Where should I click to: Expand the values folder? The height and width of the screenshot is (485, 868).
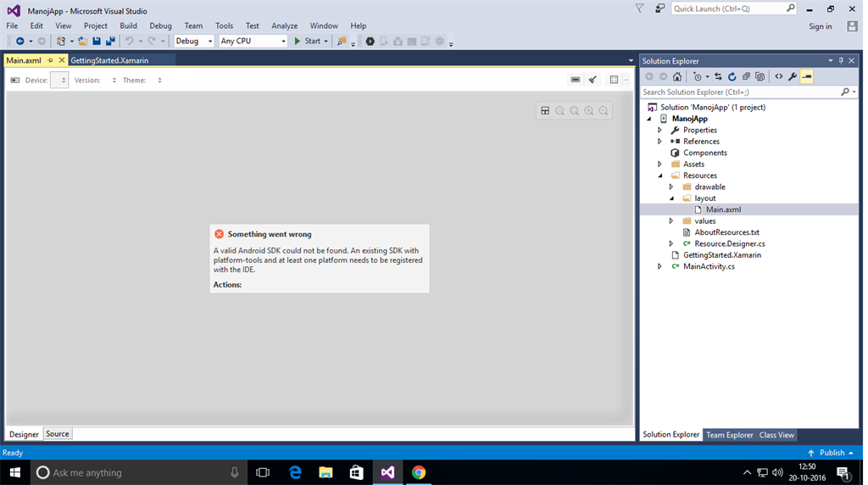tap(671, 221)
